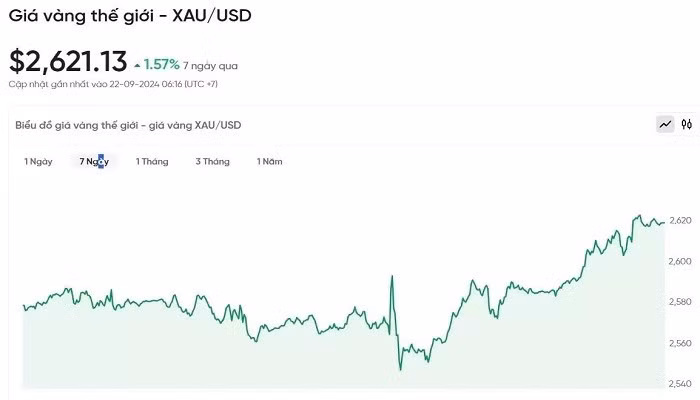Click the 2,600 y-axis label
This screenshot has height=400, width=700.
coord(680,261)
